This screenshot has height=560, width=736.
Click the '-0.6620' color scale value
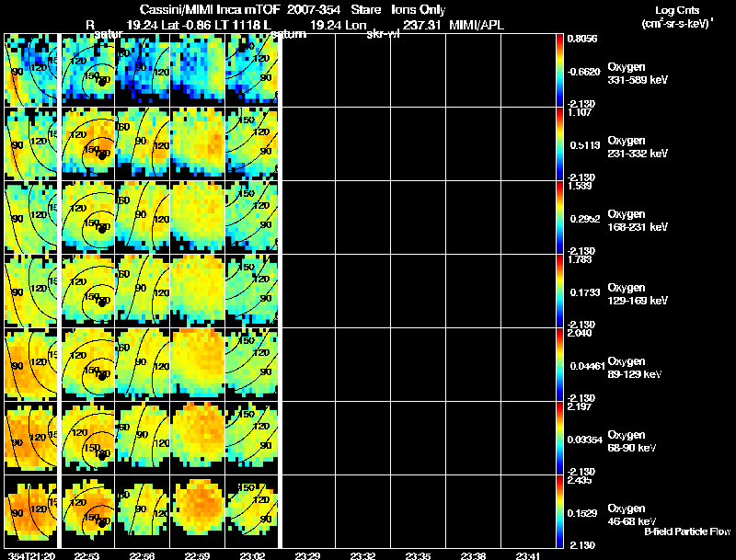(x=583, y=72)
